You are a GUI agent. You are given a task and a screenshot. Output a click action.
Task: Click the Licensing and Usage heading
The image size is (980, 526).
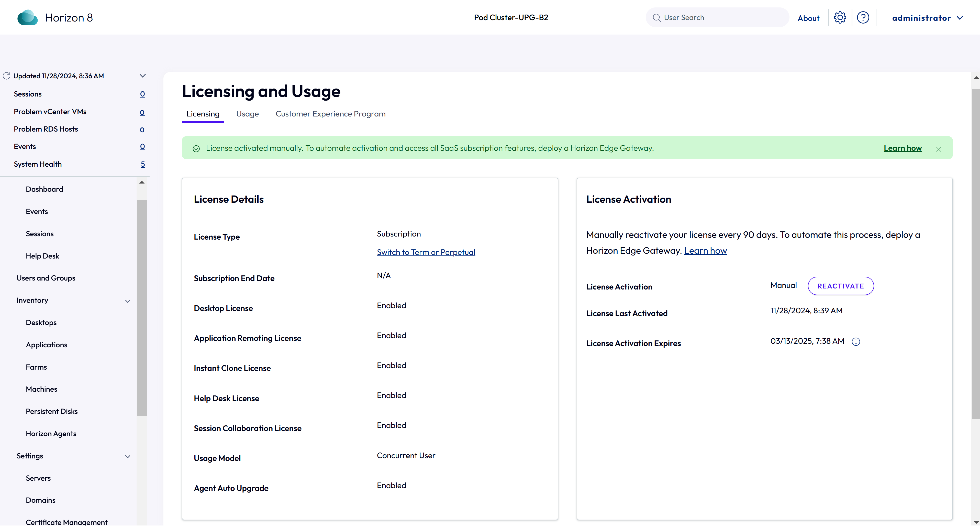coord(261,91)
